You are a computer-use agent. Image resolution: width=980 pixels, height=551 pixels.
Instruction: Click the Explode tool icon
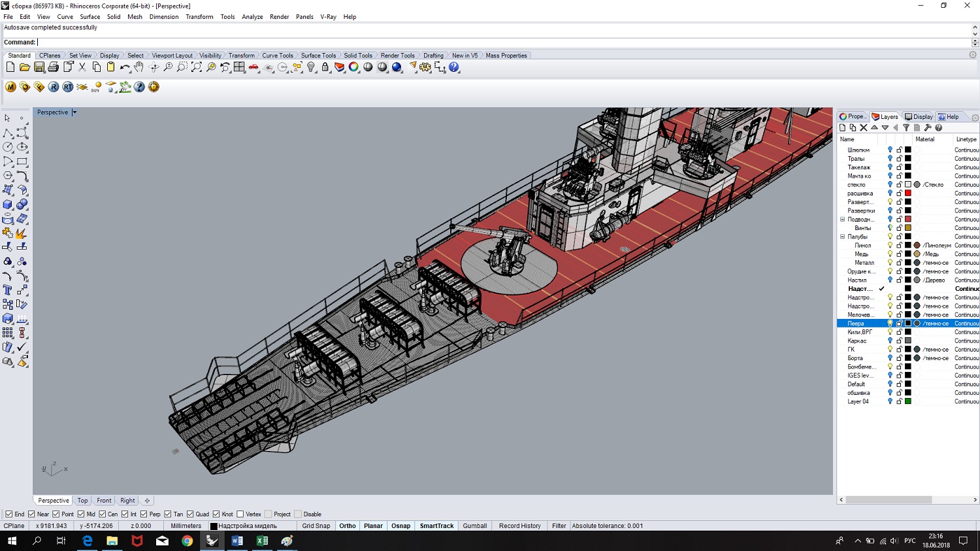[22, 233]
